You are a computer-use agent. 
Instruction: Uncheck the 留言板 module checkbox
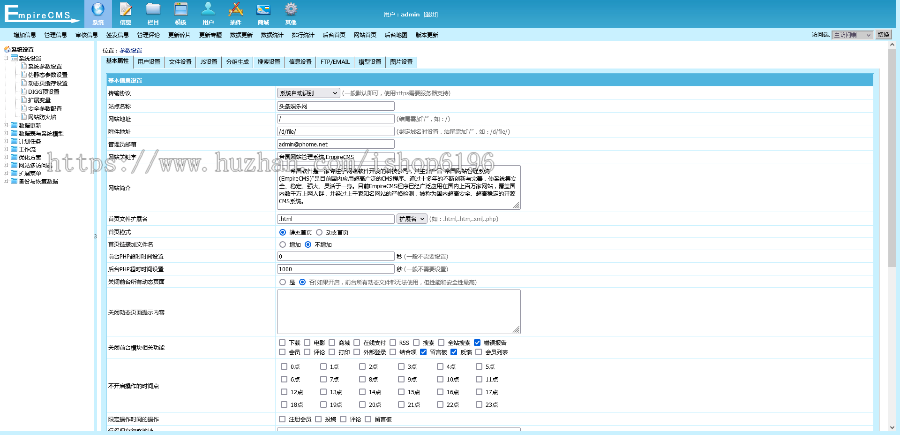[x=423, y=352]
